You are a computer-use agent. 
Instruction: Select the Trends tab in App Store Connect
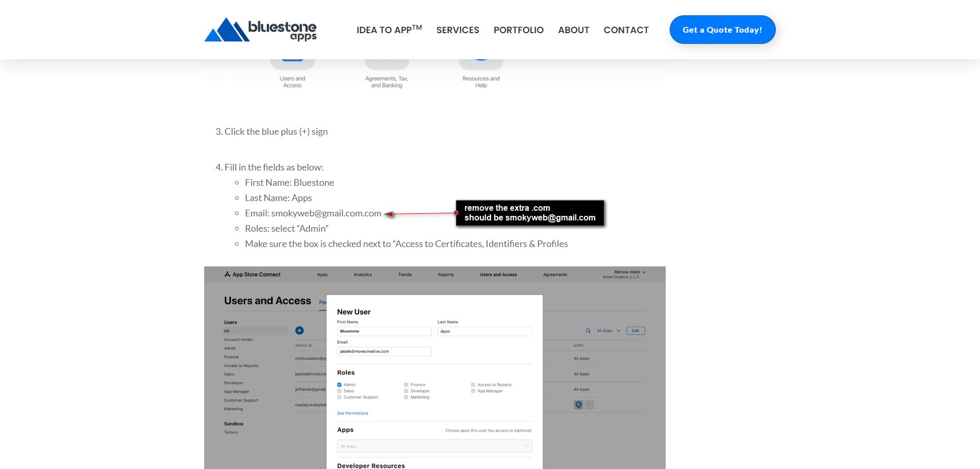[405, 275]
